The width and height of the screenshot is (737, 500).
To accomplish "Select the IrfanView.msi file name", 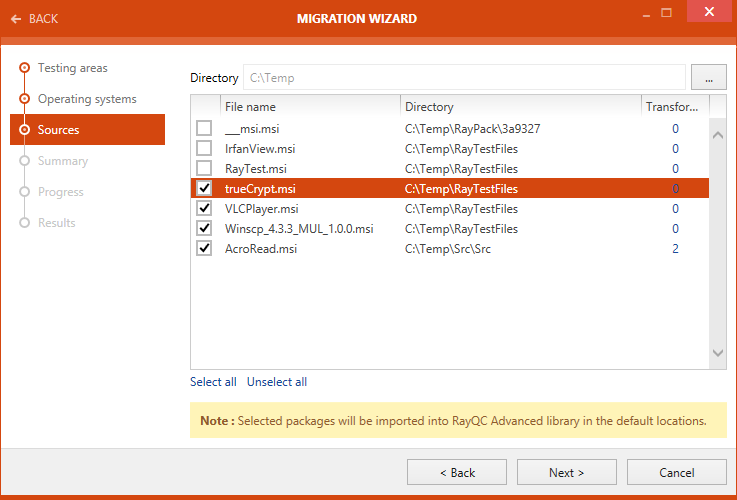I will coord(260,149).
